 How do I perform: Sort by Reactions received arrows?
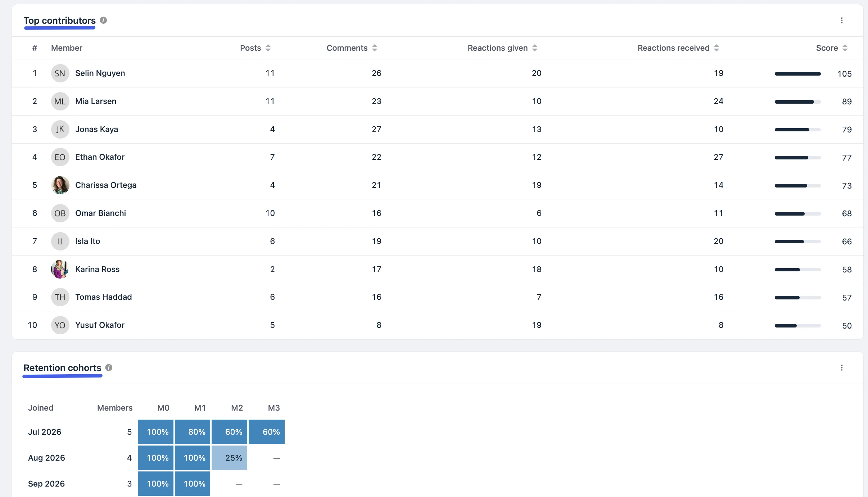(x=716, y=48)
